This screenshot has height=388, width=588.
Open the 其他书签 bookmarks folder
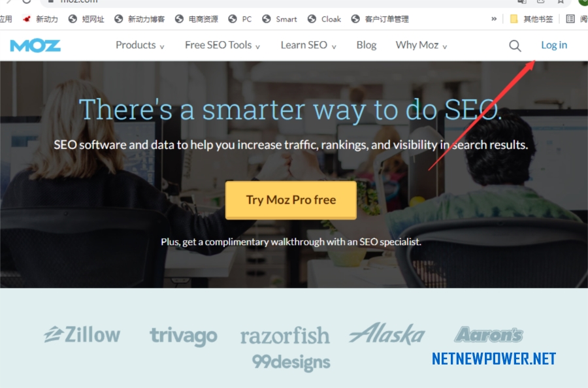pos(531,19)
